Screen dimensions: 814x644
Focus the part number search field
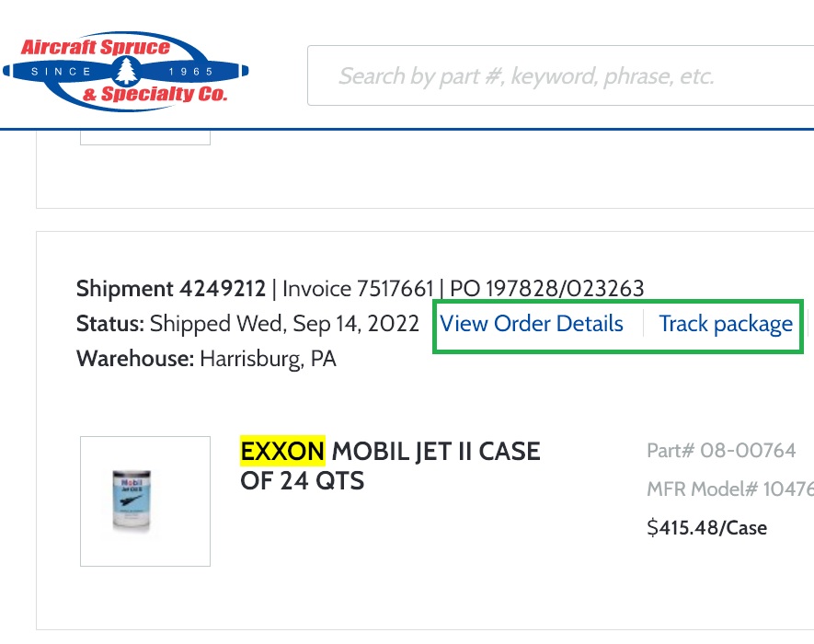(561, 75)
